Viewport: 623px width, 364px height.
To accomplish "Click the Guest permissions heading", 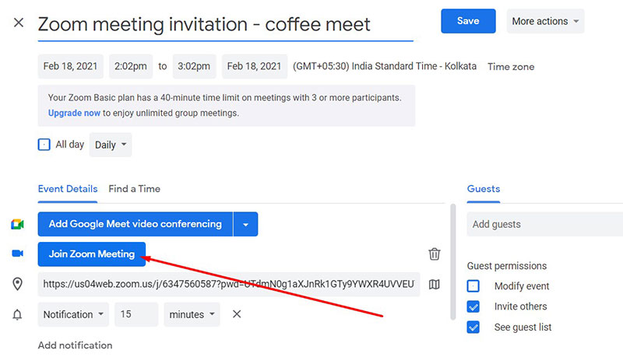I will coord(507,266).
